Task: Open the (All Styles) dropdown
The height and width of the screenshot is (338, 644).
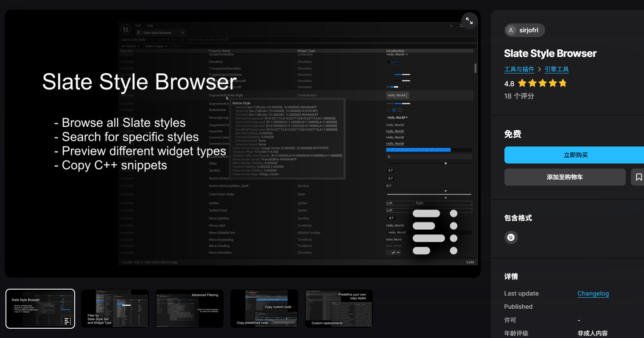Action: tap(130, 46)
